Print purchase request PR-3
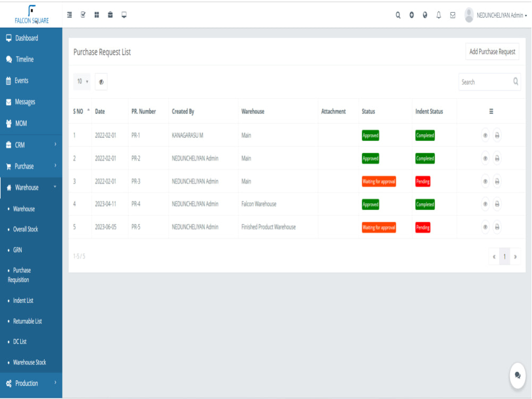Viewport: 532px width, 399px height. [497, 181]
